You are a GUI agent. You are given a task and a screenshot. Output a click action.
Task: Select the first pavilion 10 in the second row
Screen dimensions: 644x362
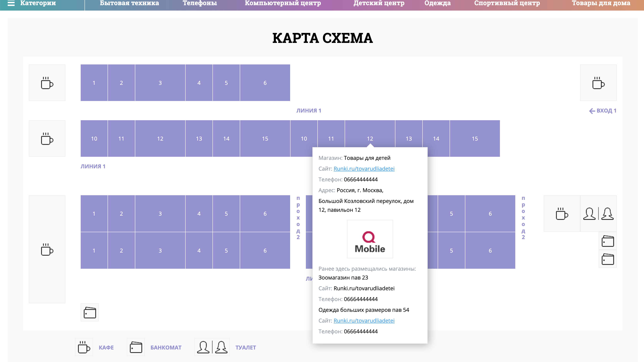[x=94, y=138]
